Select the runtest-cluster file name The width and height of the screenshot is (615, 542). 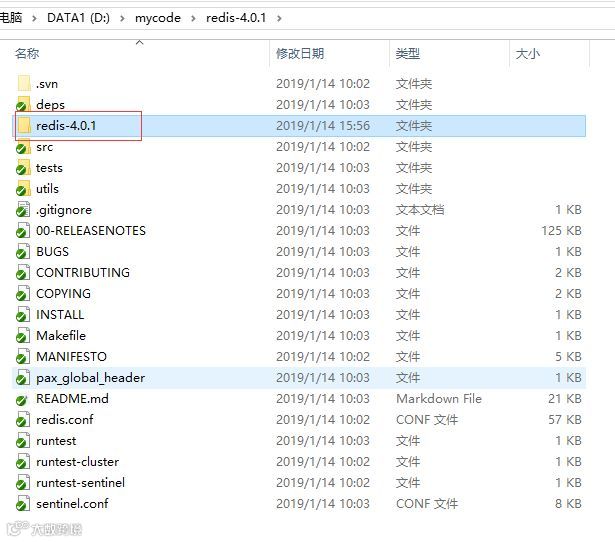pos(77,462)
